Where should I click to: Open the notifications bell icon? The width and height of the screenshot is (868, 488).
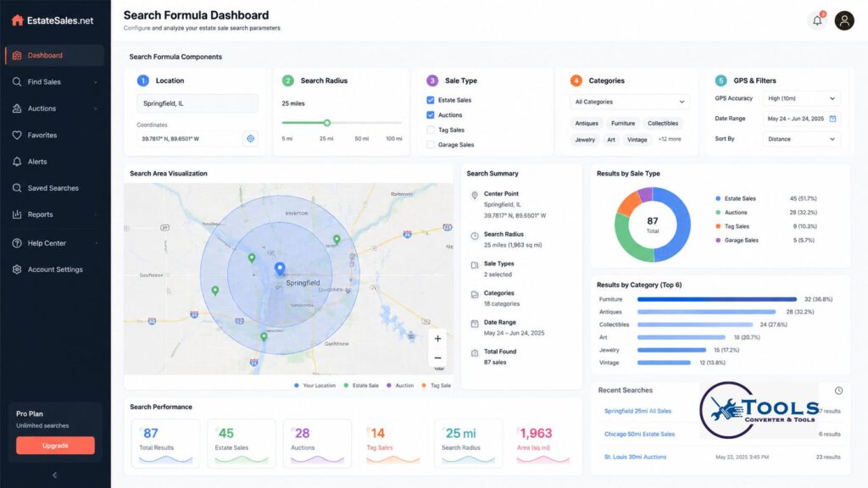click(817, 21)
